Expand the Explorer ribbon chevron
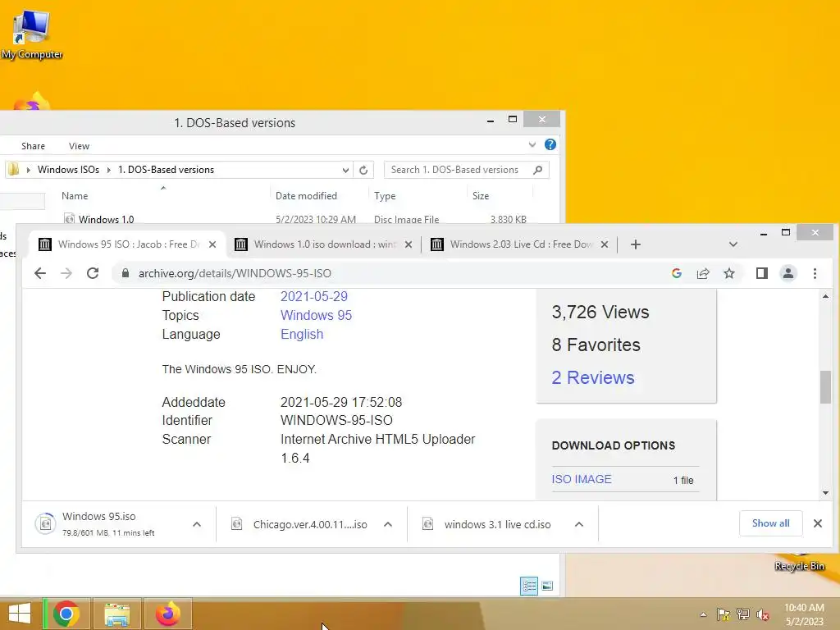The width and height of the screenshot is (840, 630). coord(532,144)
